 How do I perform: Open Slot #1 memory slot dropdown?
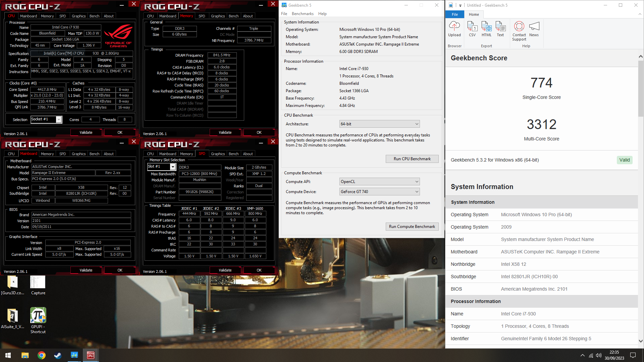[x=161, y=167]
